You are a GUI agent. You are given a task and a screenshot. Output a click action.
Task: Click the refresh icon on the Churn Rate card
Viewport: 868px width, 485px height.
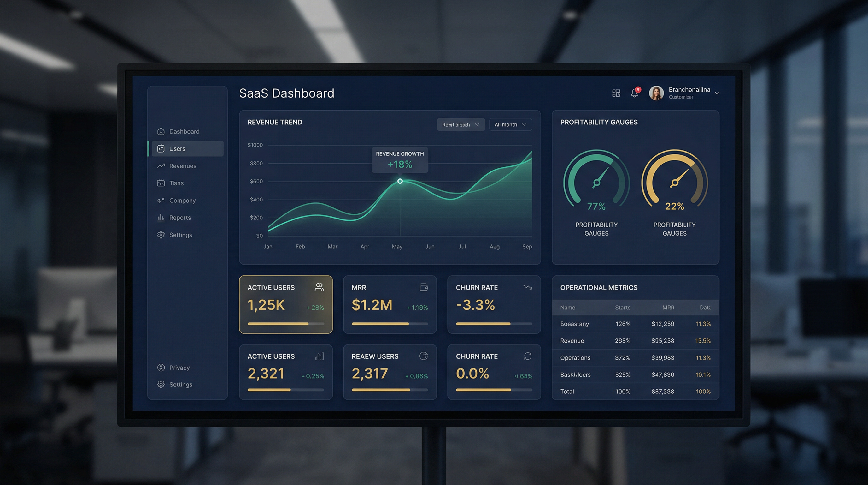click(x=527, y=356)
